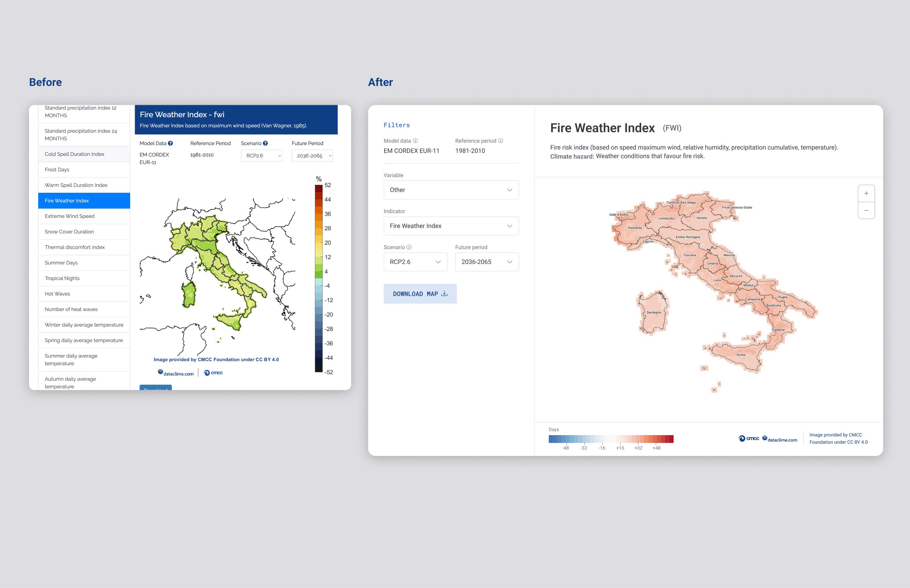Image resolution: width=910 pixels, height=588 pixels.
Task: Click the Scenario info icon above RCP2.6
Action: pos(409,247)
